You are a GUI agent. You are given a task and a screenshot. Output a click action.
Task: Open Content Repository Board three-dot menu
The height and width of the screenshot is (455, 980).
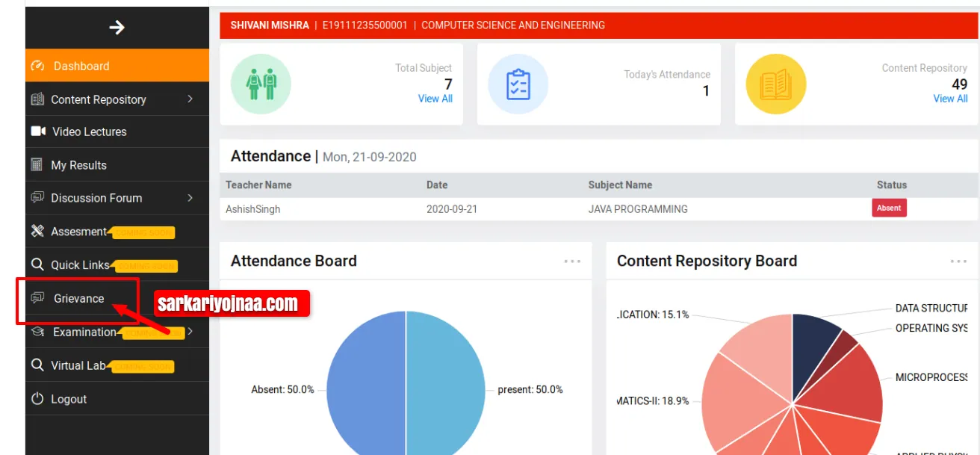958,261
